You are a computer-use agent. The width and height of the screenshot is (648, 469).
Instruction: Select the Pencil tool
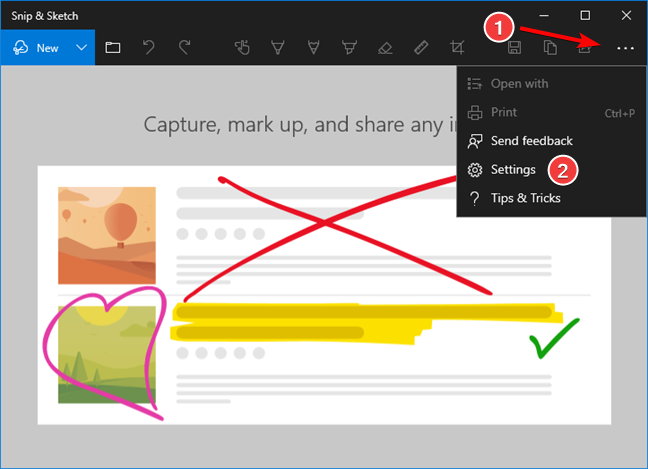pos(313,48)
